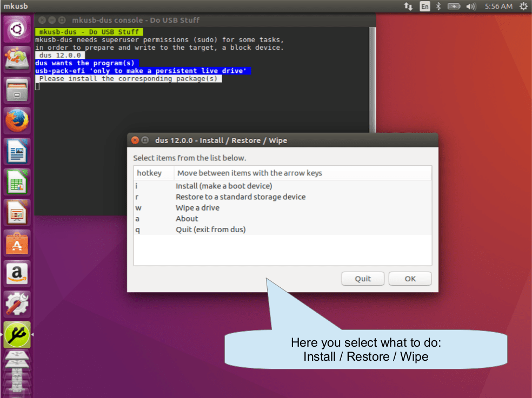Launch the Ubuntu installer from the dock
The height and width of the screenshot is (398, 532).
(x=17, y=59)
